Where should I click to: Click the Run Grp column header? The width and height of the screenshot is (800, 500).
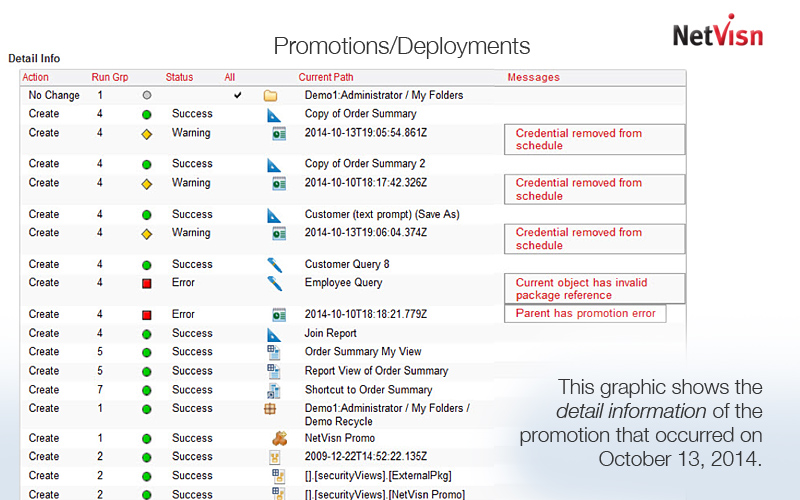[x=109, y=77]
